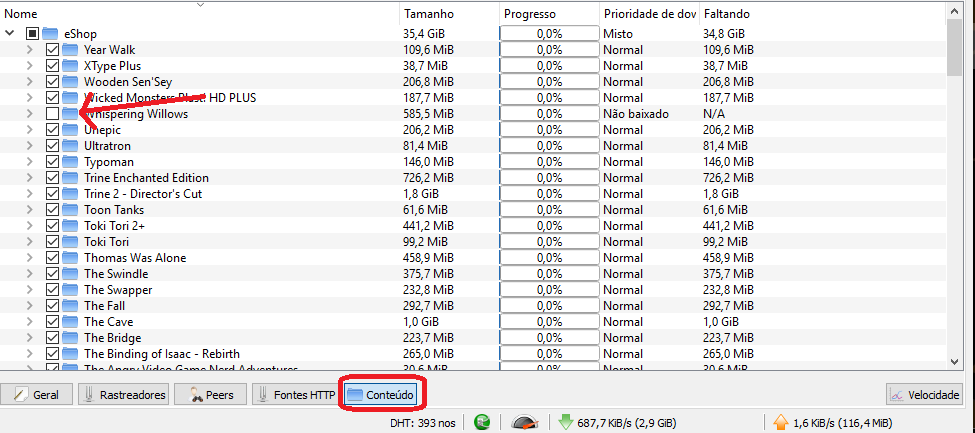Check the empty Whispering Willows checkbox
Screen dimensions: 975x433
pos(52,114)
